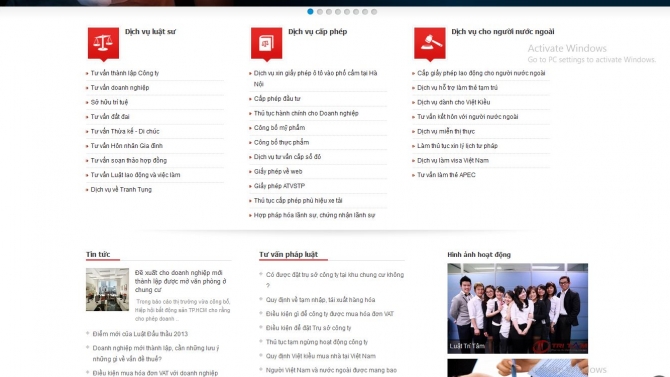This screenshot has width=670, height=377.
Task: Open Tư vấn thành lập Công ty
Action: 125,73
